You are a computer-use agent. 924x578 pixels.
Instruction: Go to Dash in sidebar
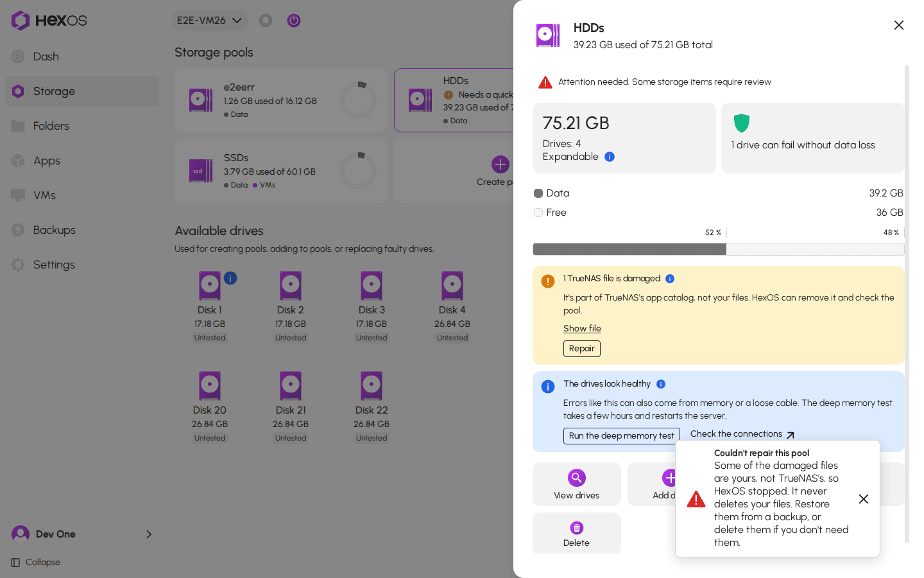tap(82, 57)
